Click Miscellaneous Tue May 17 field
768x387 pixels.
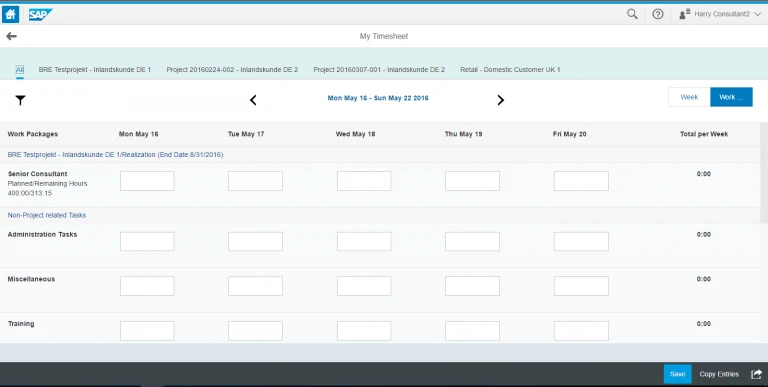pyautogui.click(x=255, y=286)
